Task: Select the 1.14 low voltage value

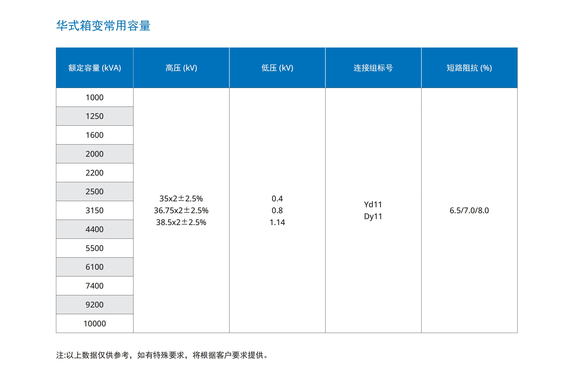Action: (x=277, y=222)
